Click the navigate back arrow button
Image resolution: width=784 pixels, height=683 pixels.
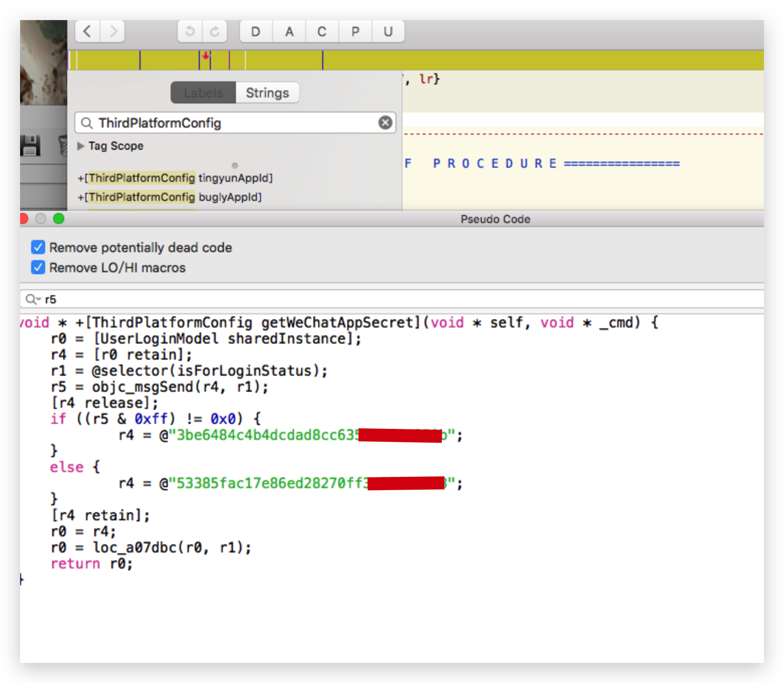click(x=87, y=32)
